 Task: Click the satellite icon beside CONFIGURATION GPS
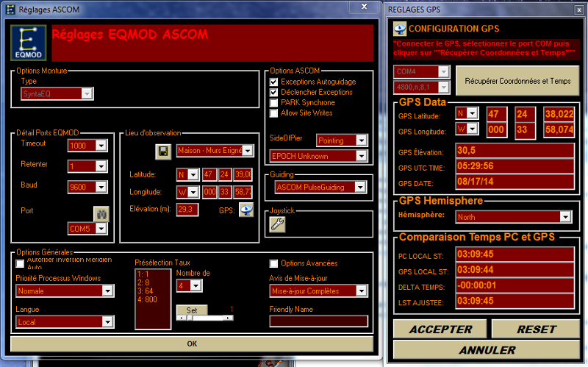pyautogui.click(x=400, y=29)
